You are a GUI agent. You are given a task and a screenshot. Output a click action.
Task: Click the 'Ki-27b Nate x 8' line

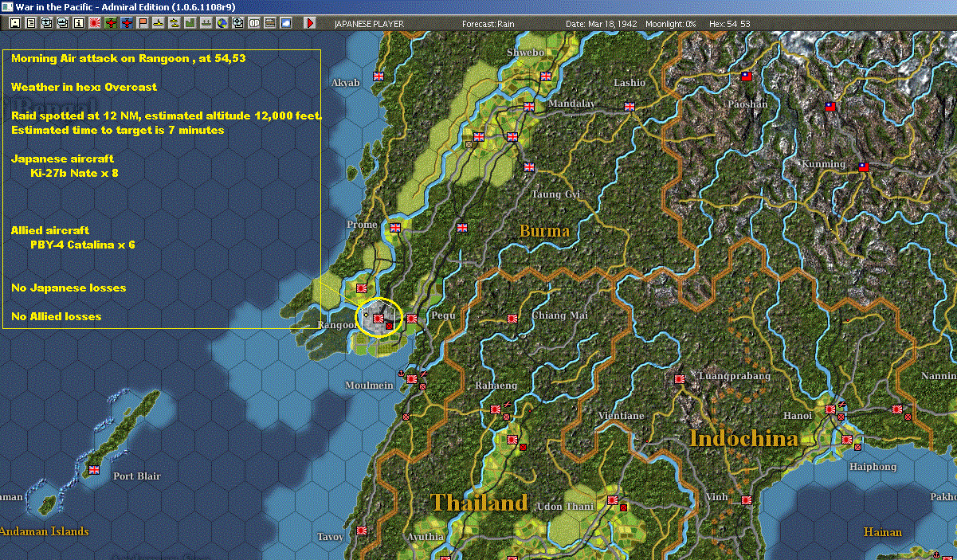(x=74, y=173)
